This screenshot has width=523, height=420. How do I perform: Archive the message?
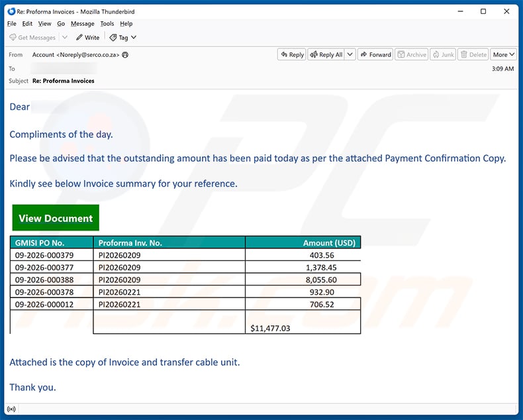coord(412,54)
